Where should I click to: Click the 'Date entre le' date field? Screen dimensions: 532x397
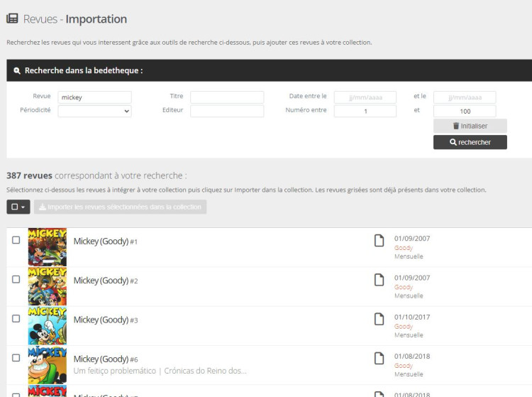click(365, 97)
